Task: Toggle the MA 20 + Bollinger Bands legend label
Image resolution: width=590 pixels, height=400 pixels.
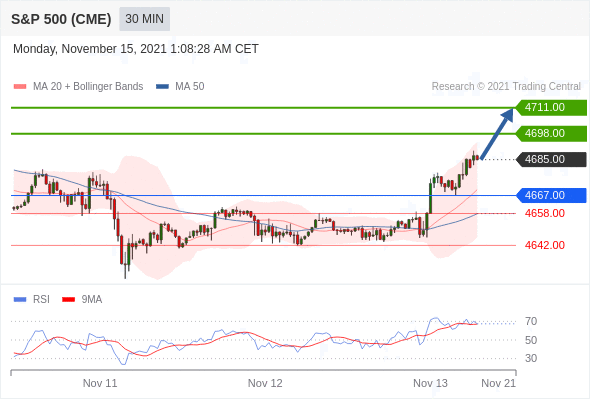Action: coord(88,87)
